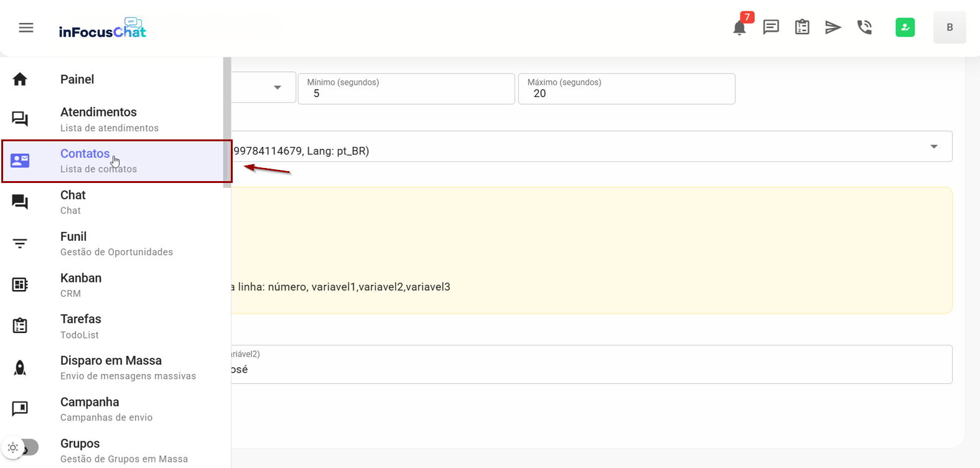Click the hamburger menu icon
Screen dimensions: 980x468
tap(26, 28)
